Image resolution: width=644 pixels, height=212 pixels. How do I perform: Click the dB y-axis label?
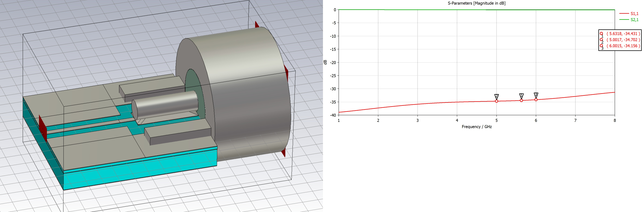(325, 62)
